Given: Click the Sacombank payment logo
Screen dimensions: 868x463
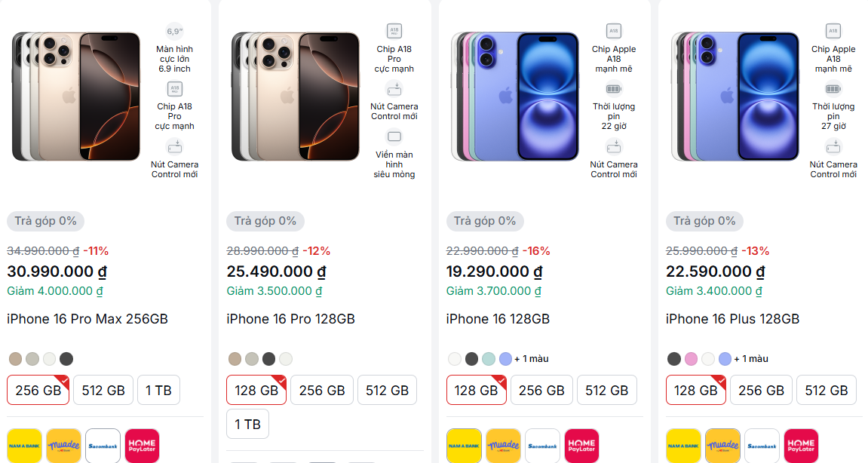Looking at the screenshot, I should click(x=103, y=446).
